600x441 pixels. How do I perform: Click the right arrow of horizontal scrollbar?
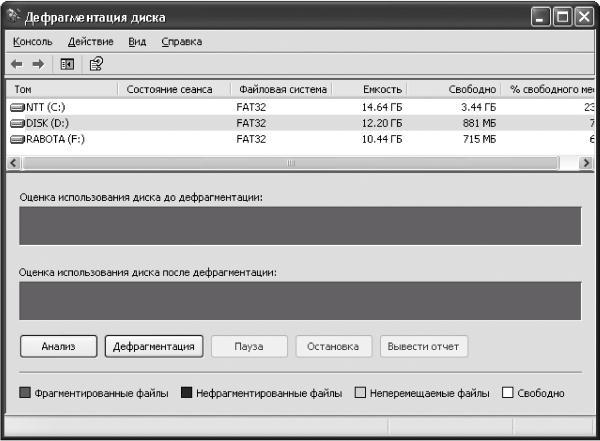[x=586, y=163]
